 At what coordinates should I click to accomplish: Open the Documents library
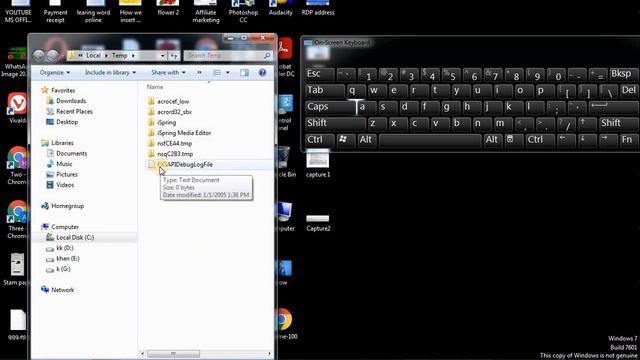click(71, 153)
